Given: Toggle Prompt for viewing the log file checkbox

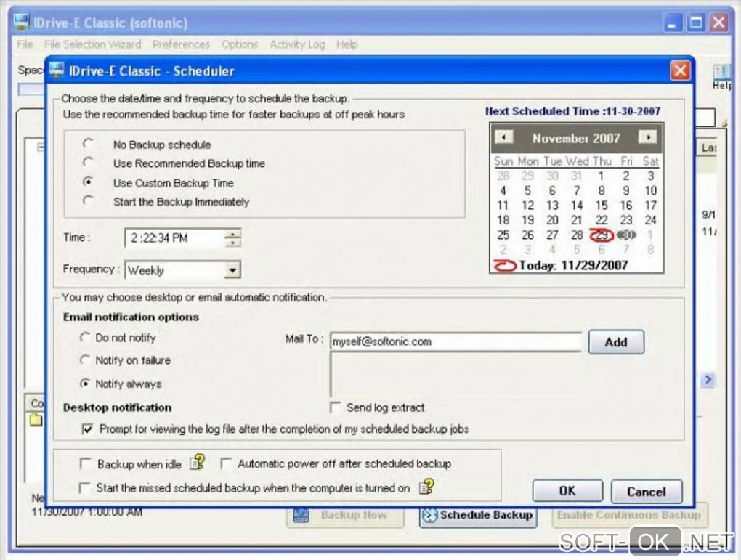Looking at the screenshot, I should coord(87,429).
